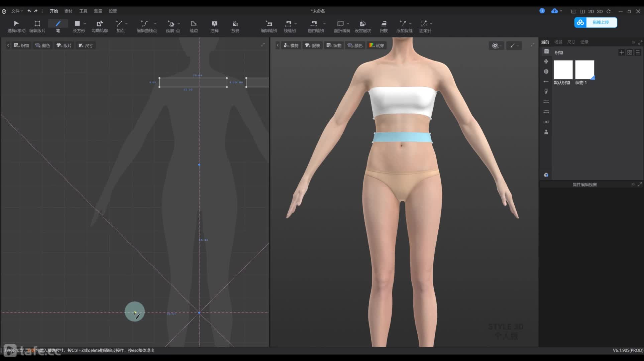The height and width of the screenshot is (361, 644).
Task: Select the 织物 1 fabric swatch
Action: [x=584, y=70]
